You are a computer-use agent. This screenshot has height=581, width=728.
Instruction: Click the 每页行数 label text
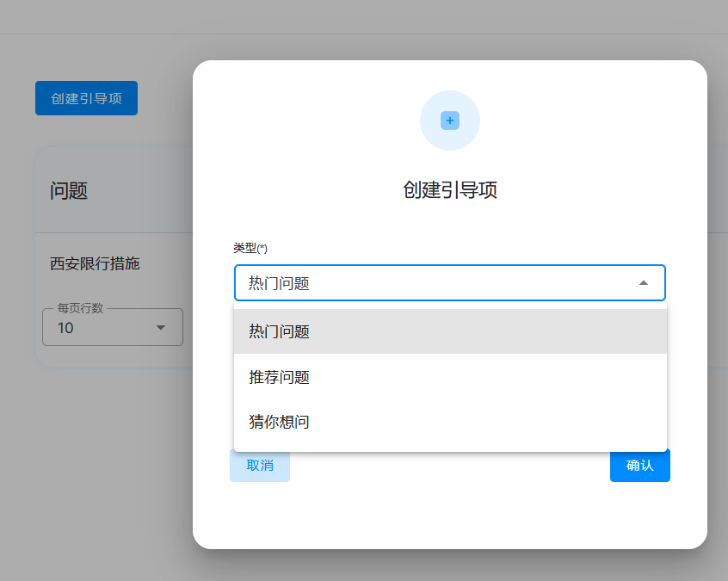click(x=80, y=308)
